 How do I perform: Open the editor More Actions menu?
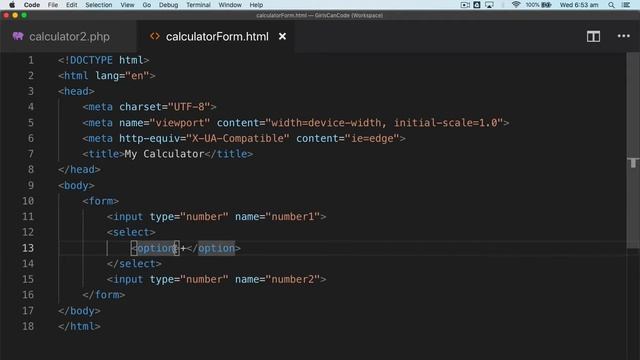pos(623,36)
